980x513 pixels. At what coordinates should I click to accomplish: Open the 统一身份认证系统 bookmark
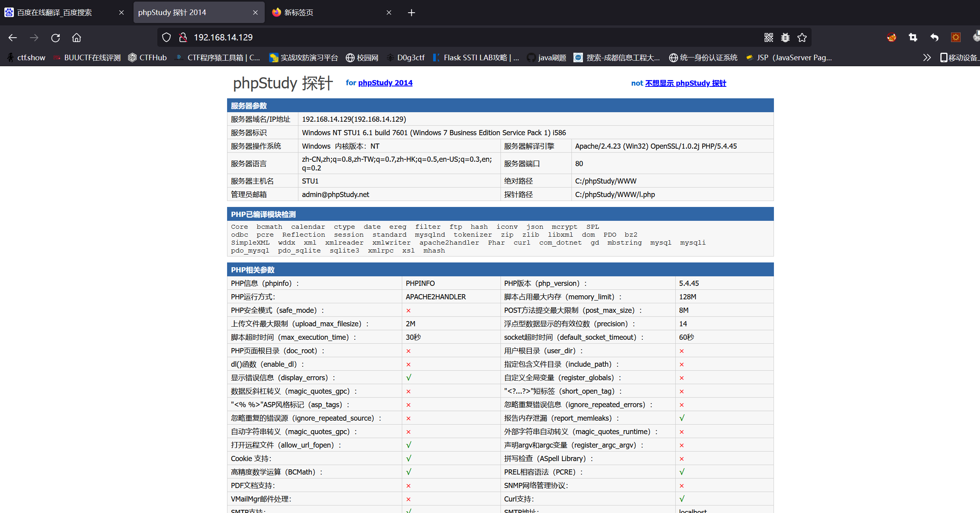click(703, 58)
